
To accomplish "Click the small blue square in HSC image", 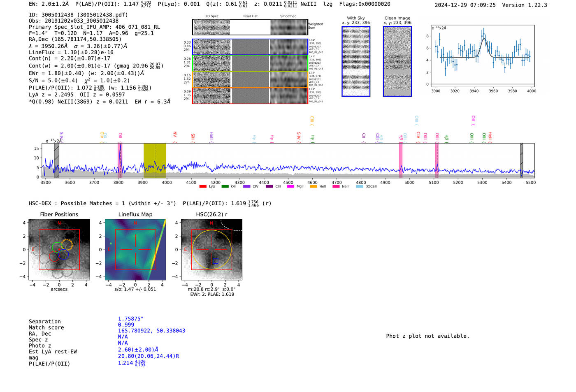I will [215, 261].
